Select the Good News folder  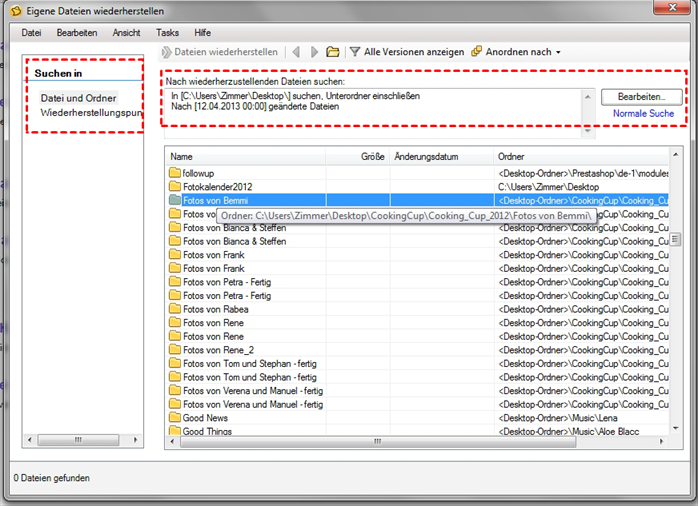[x=418, y=418]
